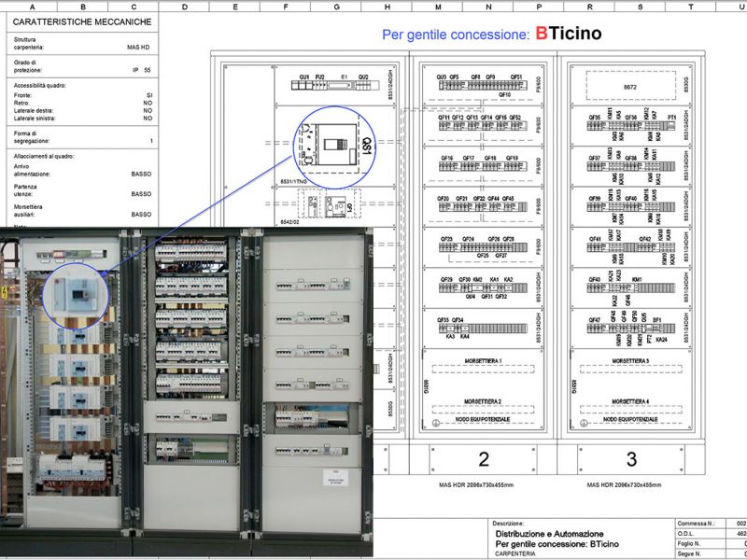Click 'BASSO' value for Morsettiera ausiliari
The height and width of the screenshot is (560, 747).
[141, 215]
